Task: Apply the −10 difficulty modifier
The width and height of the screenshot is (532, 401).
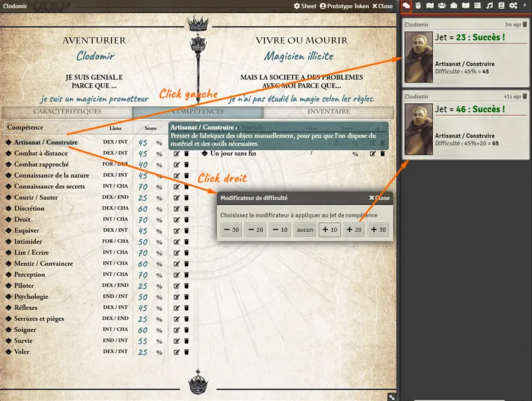Action: (280, 230)
